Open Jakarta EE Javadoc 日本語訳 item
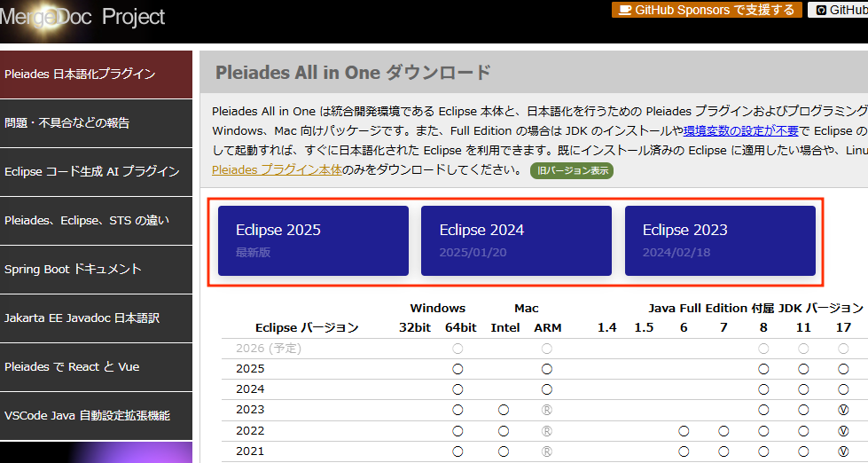 pos(96,318)
